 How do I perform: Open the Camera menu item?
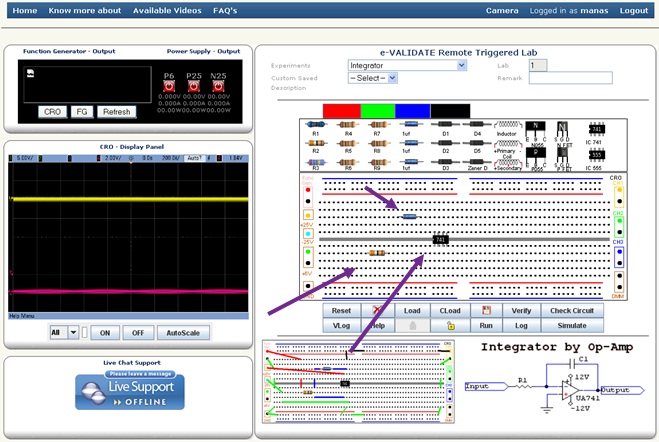click(502, 11)
